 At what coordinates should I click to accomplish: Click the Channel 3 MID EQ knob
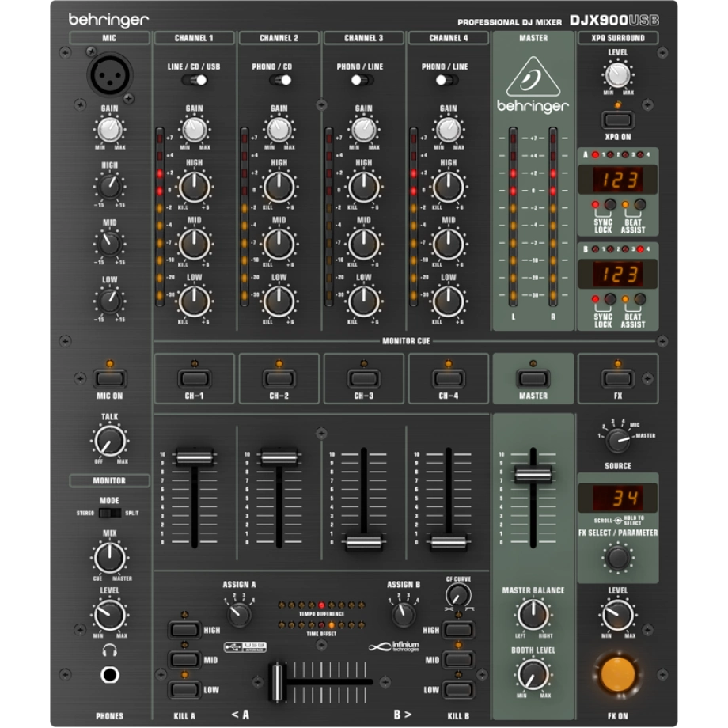point(363,244)
